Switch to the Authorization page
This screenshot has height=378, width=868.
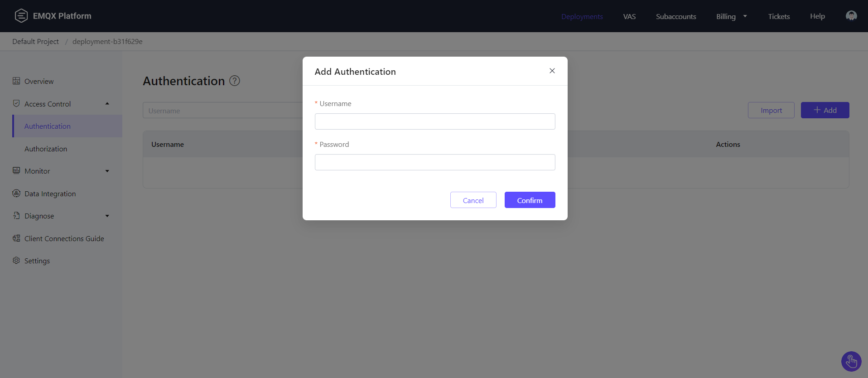click(46, 149)
